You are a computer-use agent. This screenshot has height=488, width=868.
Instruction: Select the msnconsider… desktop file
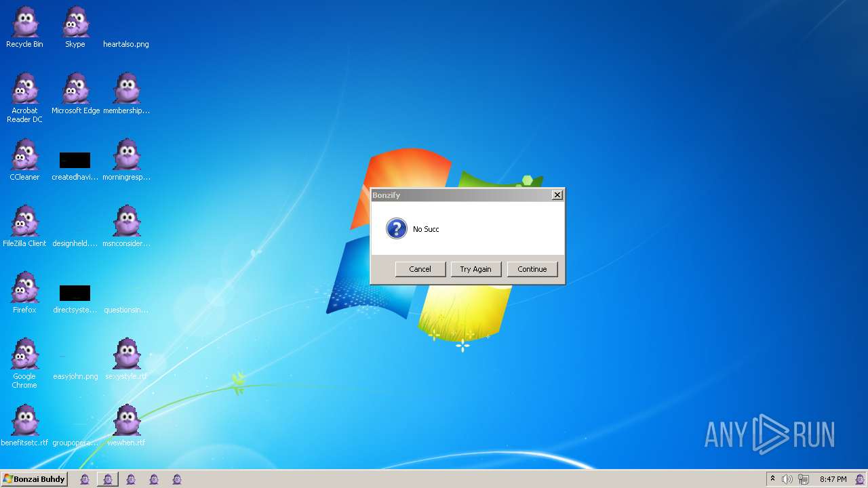pos(126,228)
